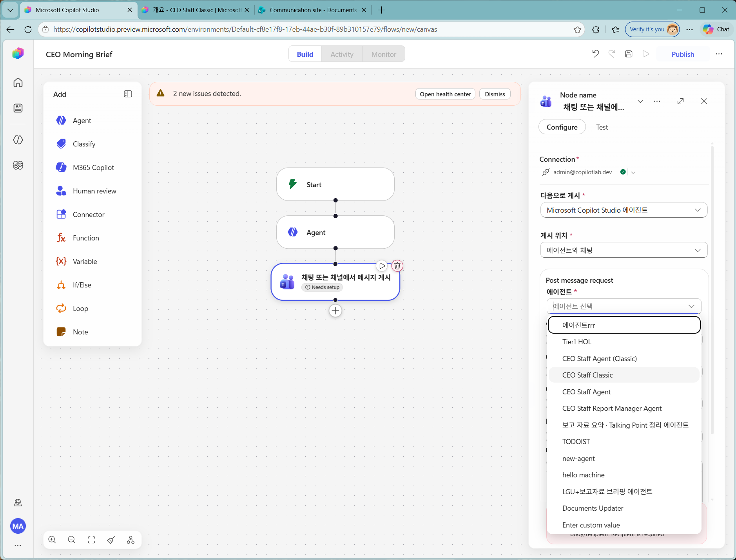Open the connection account dropdown
Screen dimensions: 736x560
tap(633, 172)
